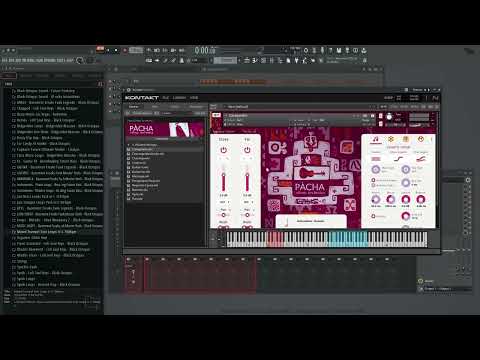The height and width of the screenshot is (360, 480).
Task: Click the FL Studio stop button
Action: pyautogui.click(x=116, y=50)
